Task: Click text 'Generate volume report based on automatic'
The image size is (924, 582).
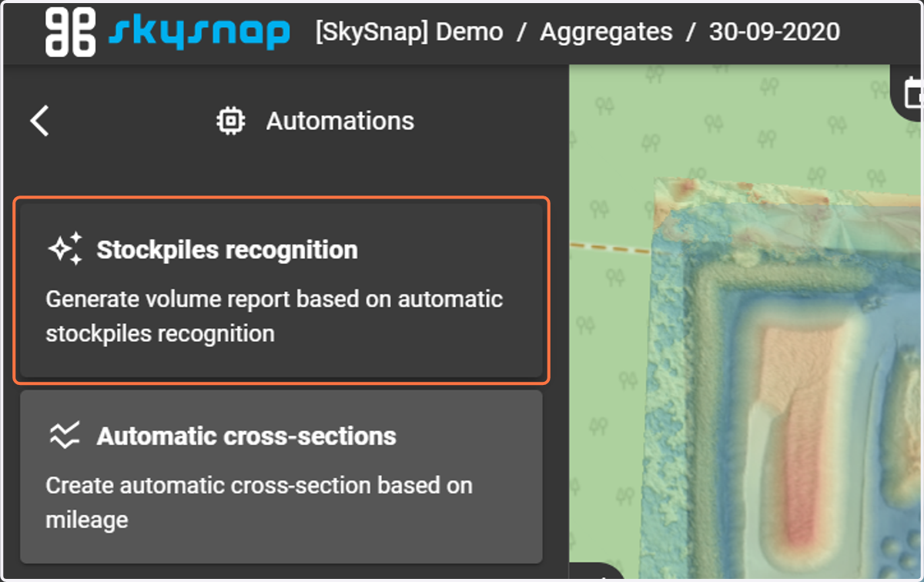Action: coord(274,299)
